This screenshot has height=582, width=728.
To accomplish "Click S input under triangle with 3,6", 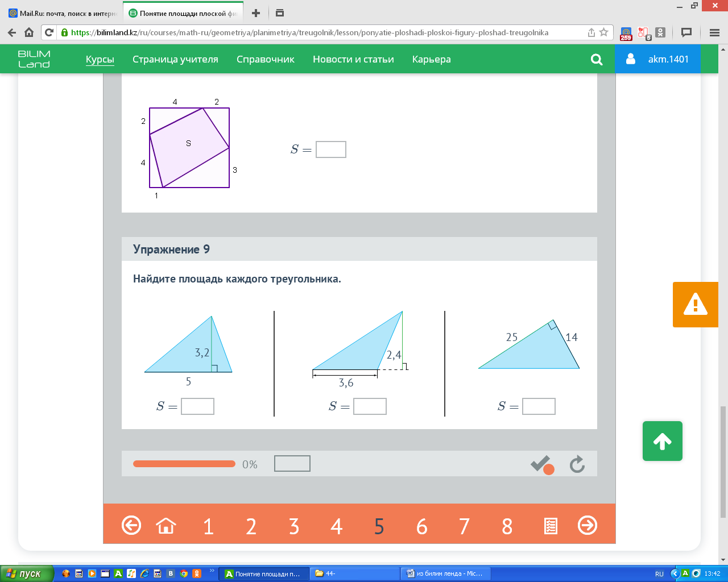I will pos(370,406).
